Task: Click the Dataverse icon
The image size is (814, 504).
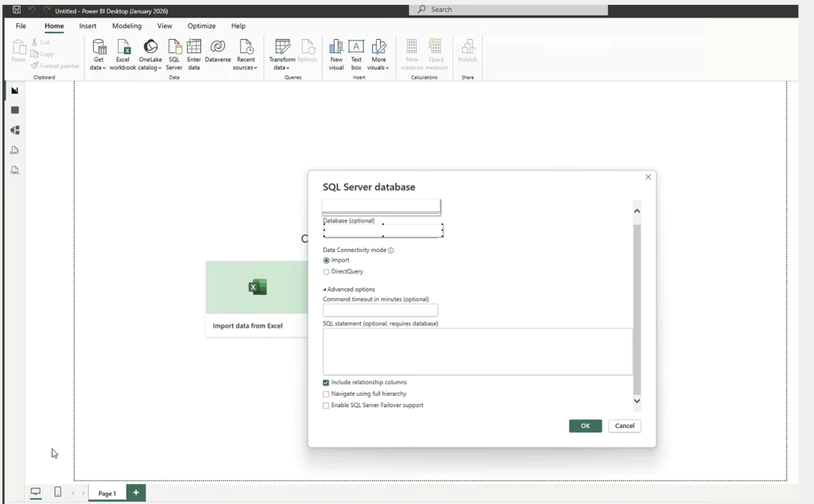Action: pos(218,51)
